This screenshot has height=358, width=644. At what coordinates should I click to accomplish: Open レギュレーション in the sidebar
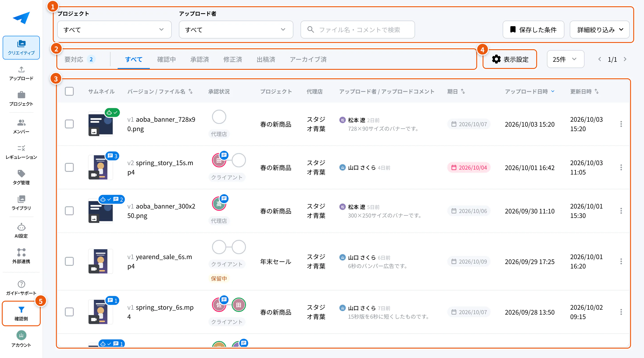pos(21,152)
